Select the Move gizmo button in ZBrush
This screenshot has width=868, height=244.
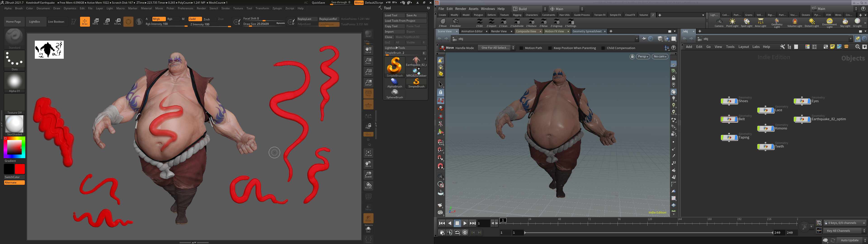point(96,21)
